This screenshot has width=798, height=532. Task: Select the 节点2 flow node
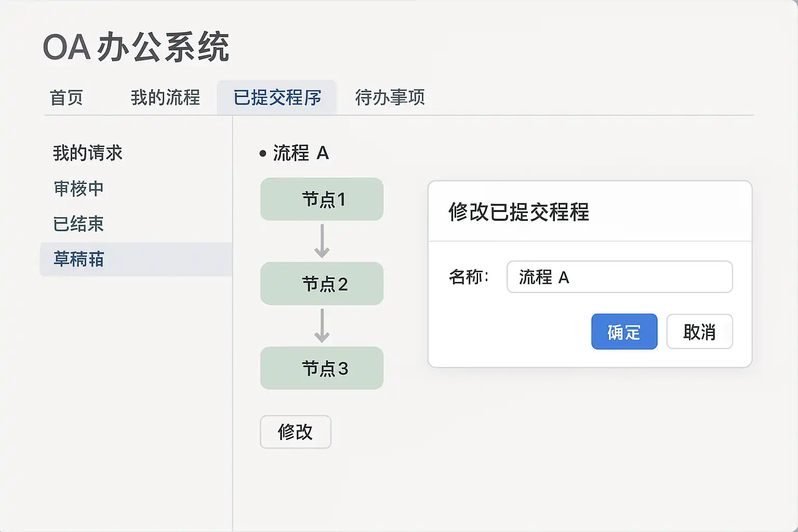pyautogui.click(x=322, y=284)
